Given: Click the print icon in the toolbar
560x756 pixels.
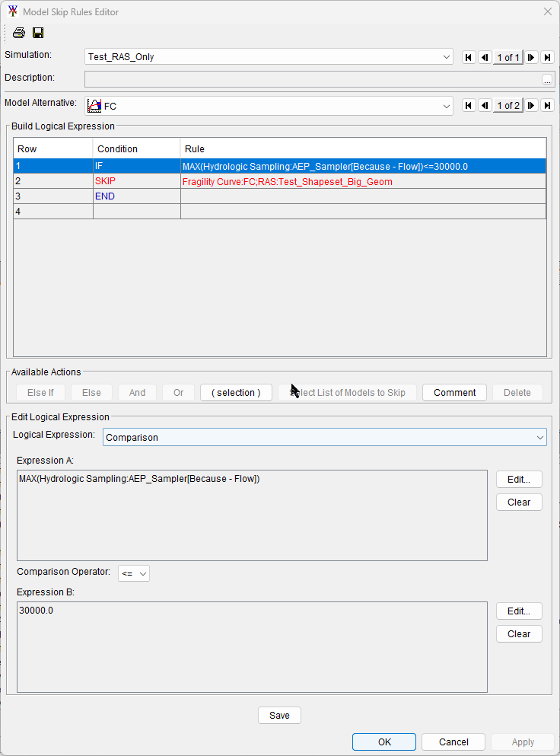Looking at the screenshot, I should (x=19, y=33).
